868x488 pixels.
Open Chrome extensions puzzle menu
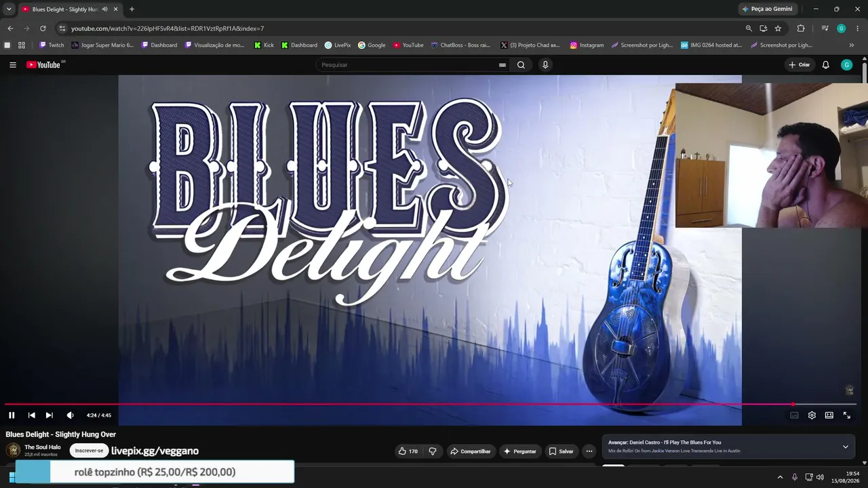(801, 28)
